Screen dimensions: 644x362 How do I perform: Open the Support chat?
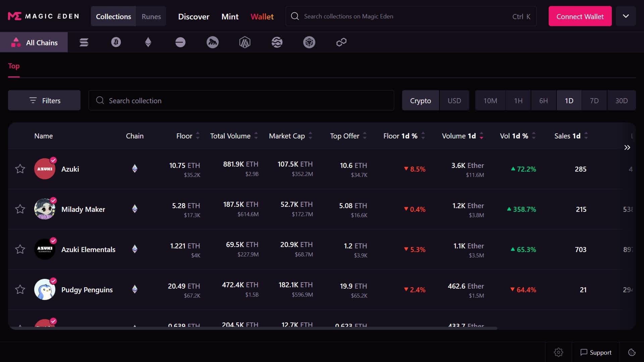(596, 352)
